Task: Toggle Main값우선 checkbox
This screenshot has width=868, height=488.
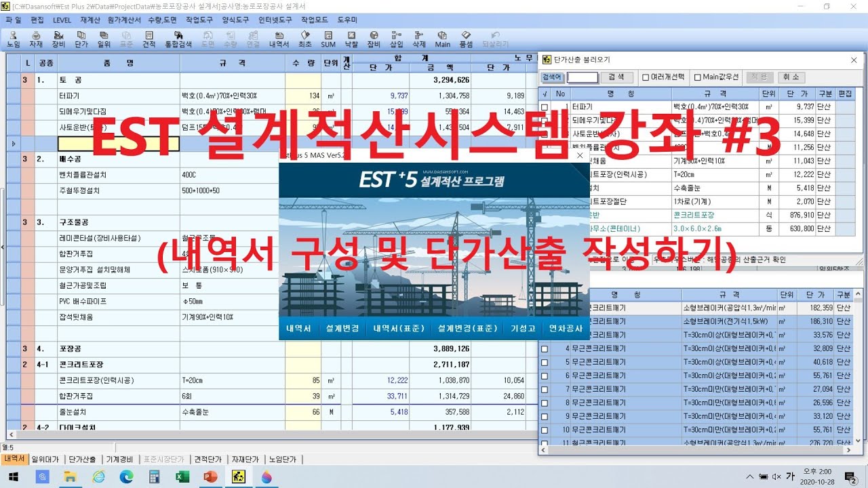Action: pyautogui.click(x=697, y=77)
